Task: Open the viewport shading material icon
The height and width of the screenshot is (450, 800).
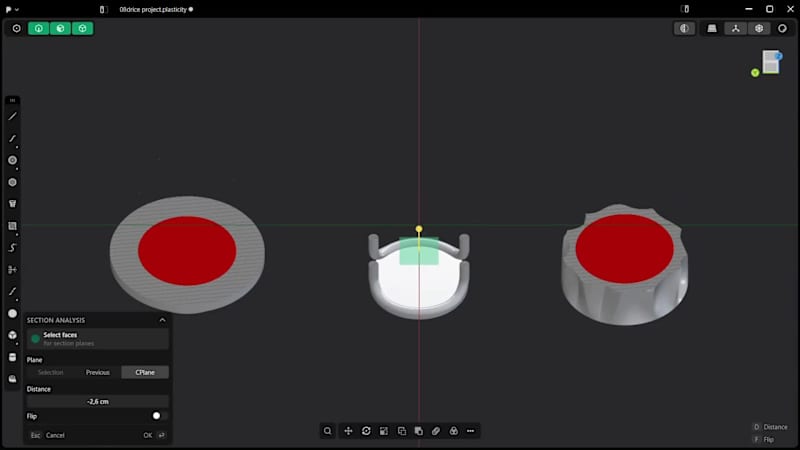Action: [x=782, y=29]
